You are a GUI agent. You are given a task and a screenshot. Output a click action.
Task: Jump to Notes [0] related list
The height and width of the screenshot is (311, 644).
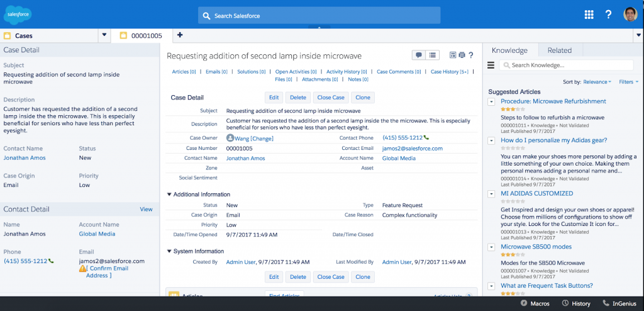(358, 79)
